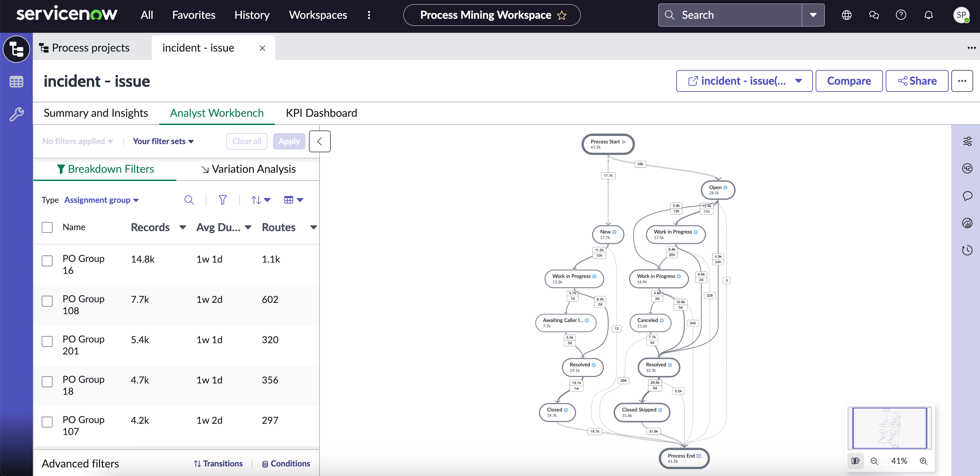The width and height of the screenshot is (980, 476).
Task: Select the Breakdown Filters tab
Action: 105,169
